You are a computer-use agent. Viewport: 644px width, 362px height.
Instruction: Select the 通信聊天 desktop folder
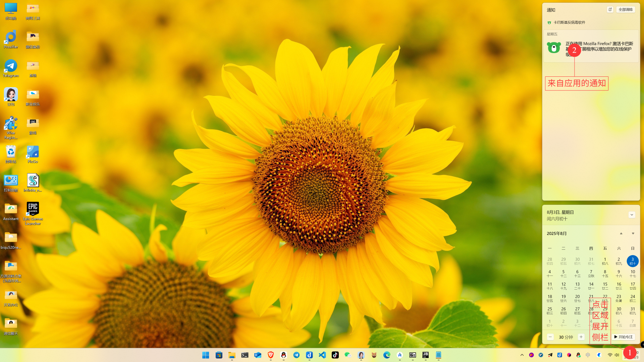point(11,326)
